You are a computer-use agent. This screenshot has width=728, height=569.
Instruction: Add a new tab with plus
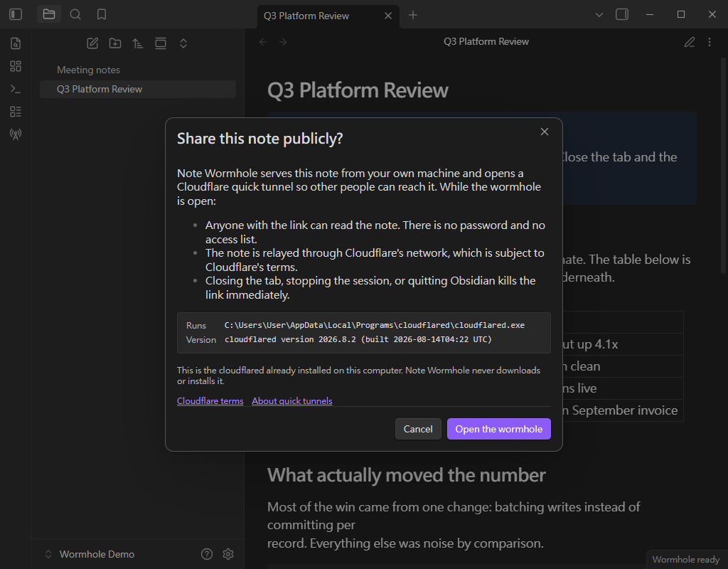click(x=413, y=16)
